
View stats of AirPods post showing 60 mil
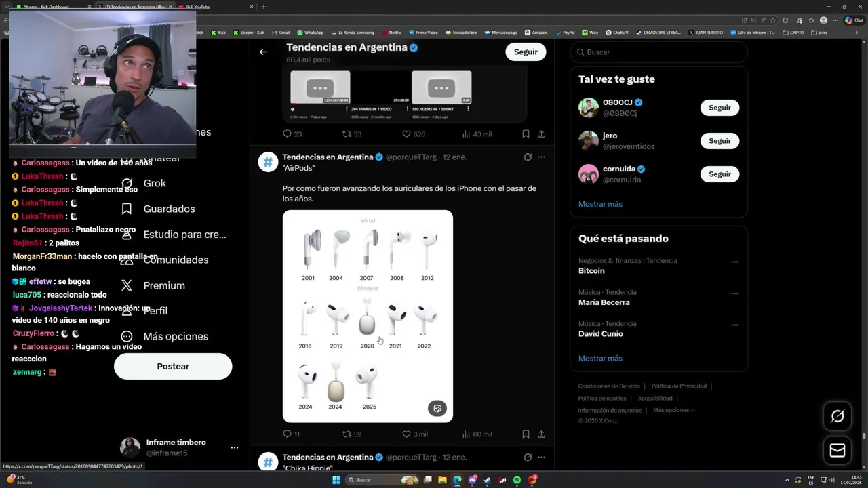pyautogui.click(x=477, y=434)
